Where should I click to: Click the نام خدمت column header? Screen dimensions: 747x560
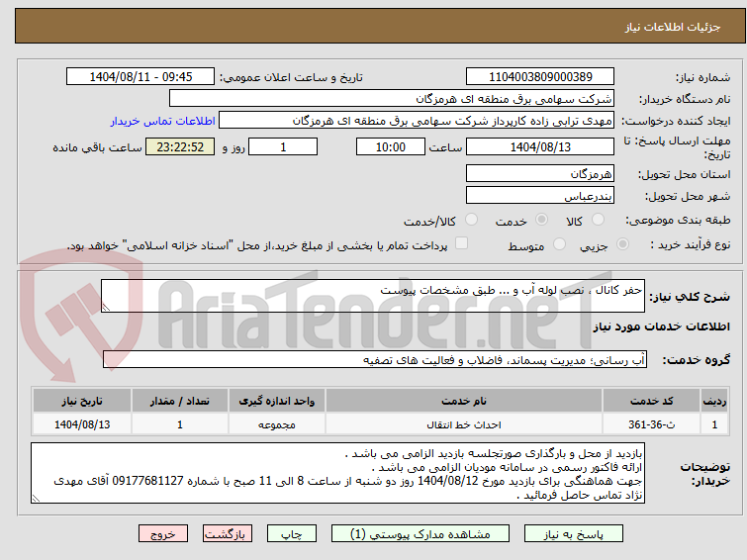click(464, 401)
